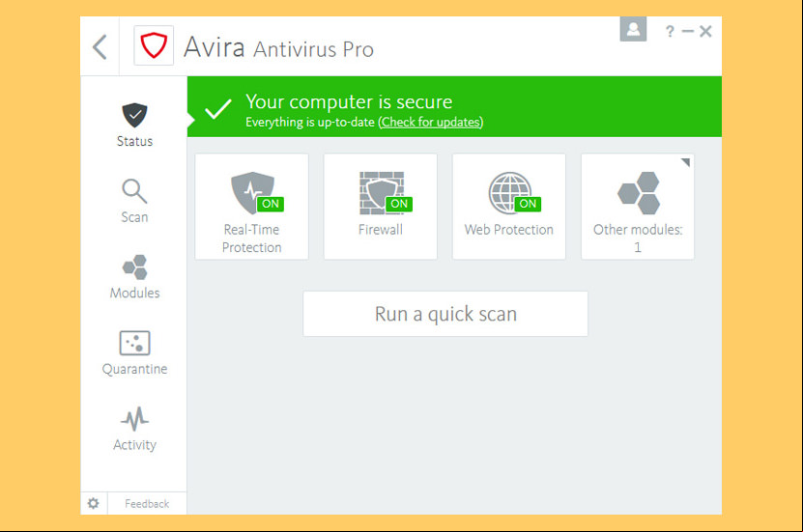Screen dimensions: 803x532
Task: Open help with the question mark
Action: [670, 32]
